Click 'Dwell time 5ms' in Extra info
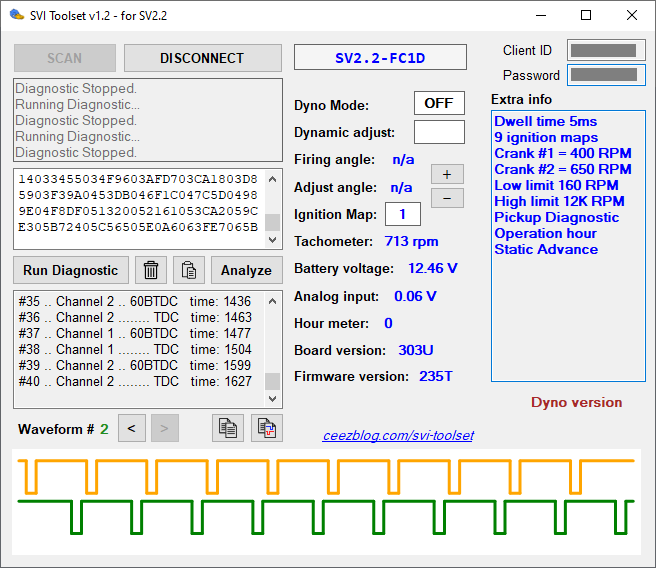The image size is (656, 568). point(546,121)
